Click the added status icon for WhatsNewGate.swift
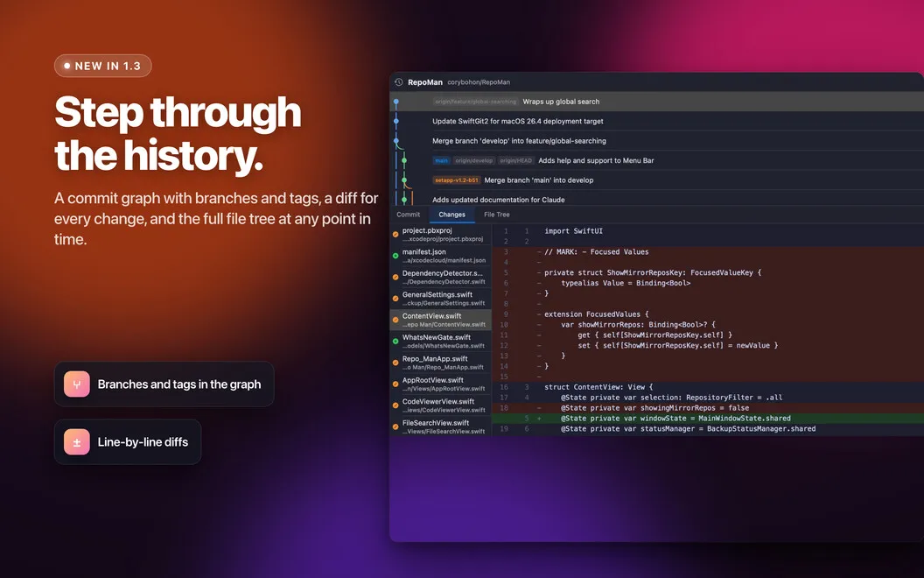Viewport: 924px width, 578px height. coord(395,342)
